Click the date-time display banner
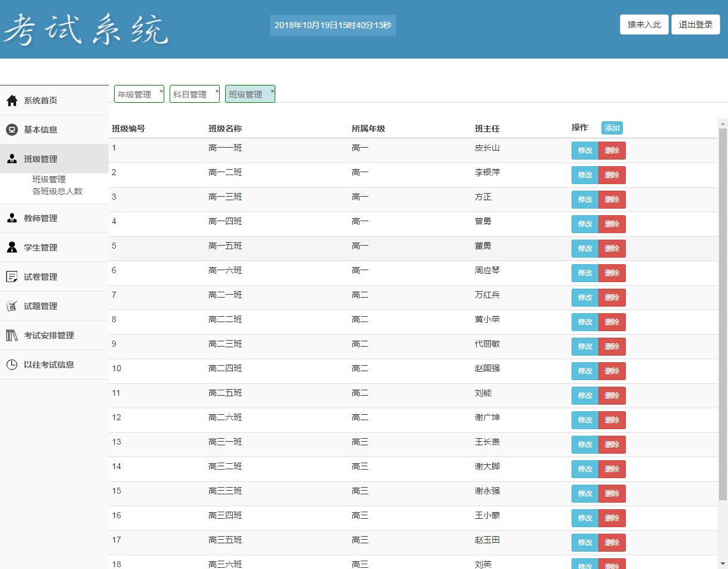 pos(333,25)
